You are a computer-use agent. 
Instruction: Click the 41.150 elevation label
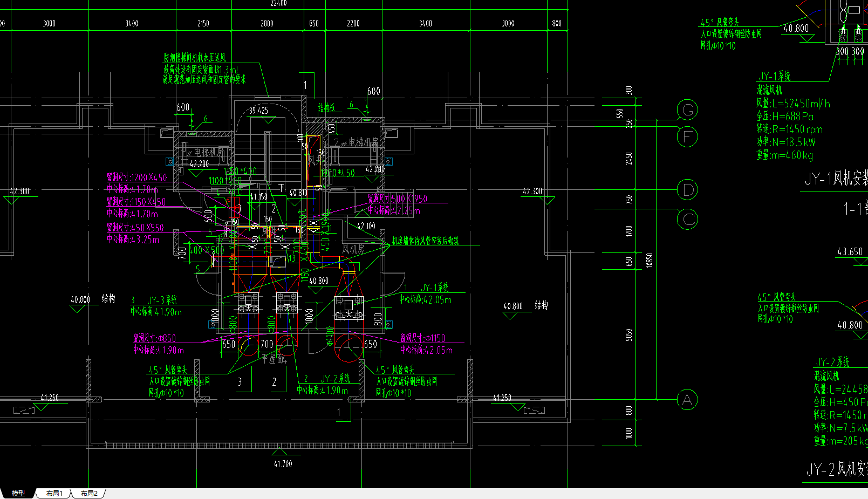click(x=259, y=196)
